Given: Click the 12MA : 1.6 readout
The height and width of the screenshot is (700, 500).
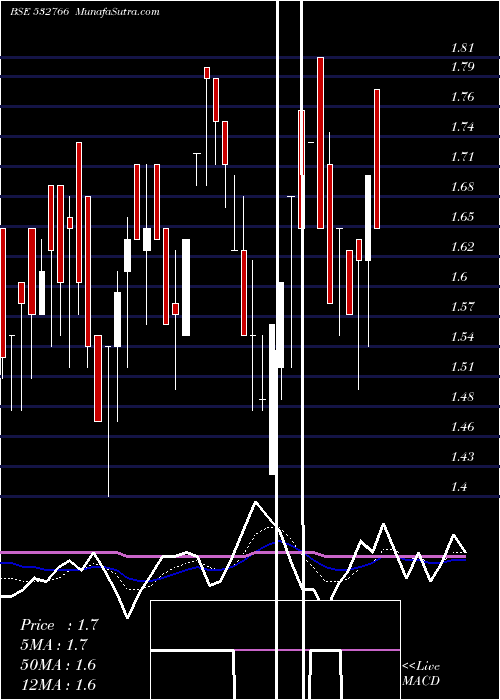Looking at the screenshot, I should click(58, 684).
